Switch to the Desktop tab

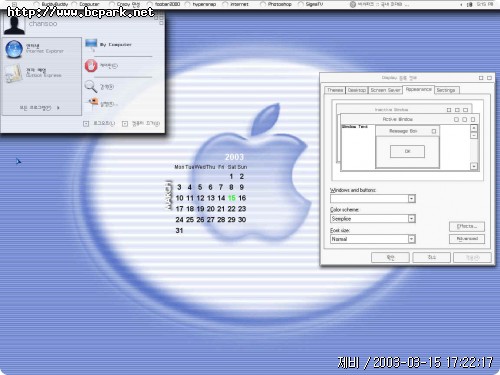pyautogui.click(x=357, y=90)
